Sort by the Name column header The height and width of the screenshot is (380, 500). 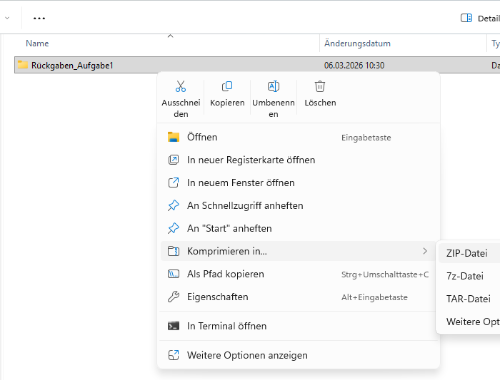point(37,43)
